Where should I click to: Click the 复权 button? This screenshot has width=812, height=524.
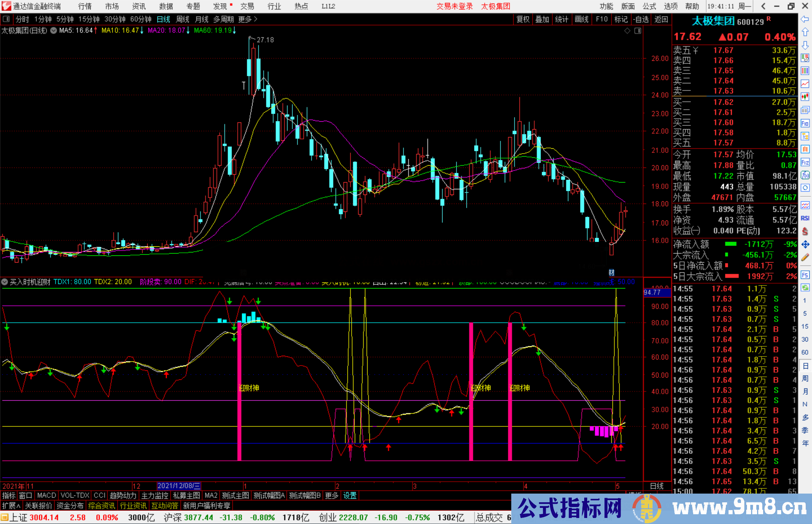tap(523, 19)
